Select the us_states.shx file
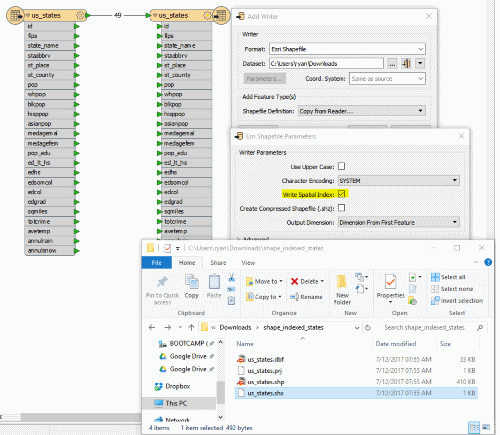The width and height of the screenshot is (500, 435). (356, 393)
